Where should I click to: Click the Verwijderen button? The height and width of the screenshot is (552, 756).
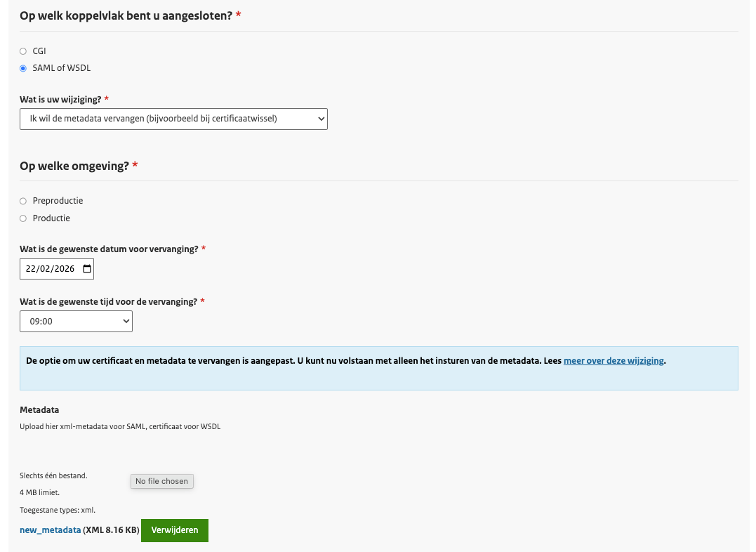[x=174, y=530]
